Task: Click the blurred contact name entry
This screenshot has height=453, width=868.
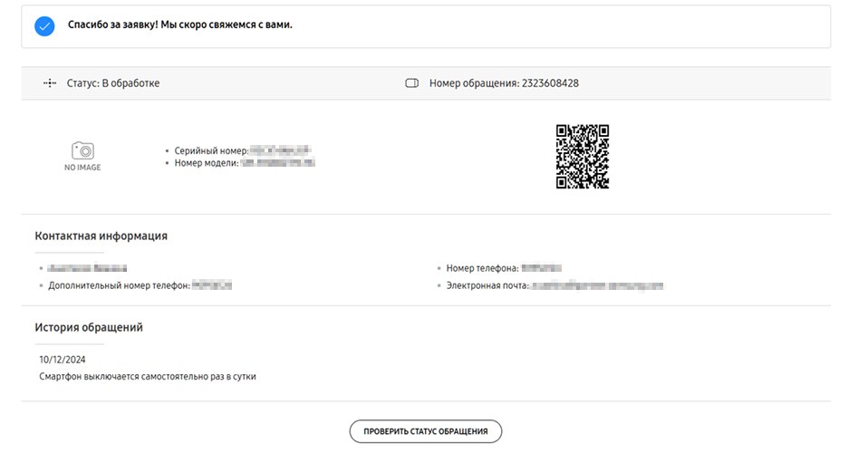Action: pyautogui.click(x=87, y=268)
